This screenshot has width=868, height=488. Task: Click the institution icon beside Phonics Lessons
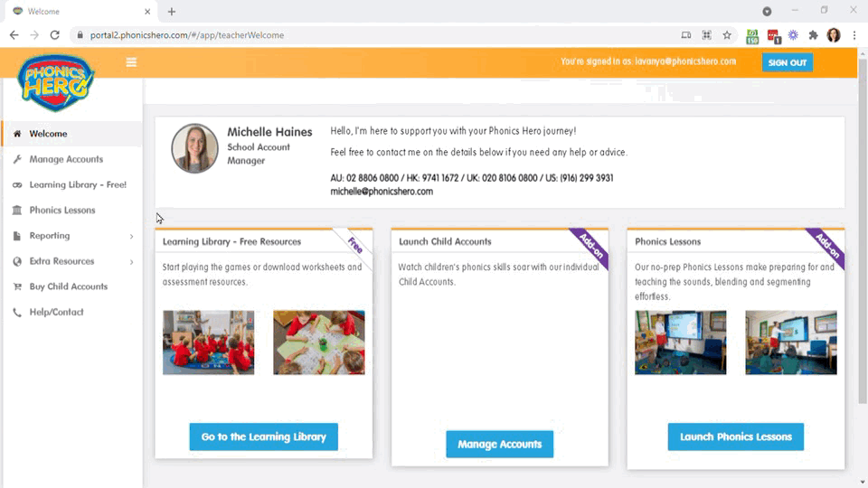pos(17,211)
